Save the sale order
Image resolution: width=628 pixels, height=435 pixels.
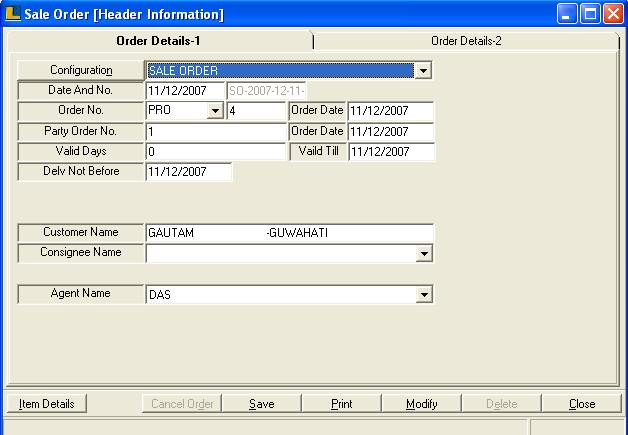pos(262,404)
